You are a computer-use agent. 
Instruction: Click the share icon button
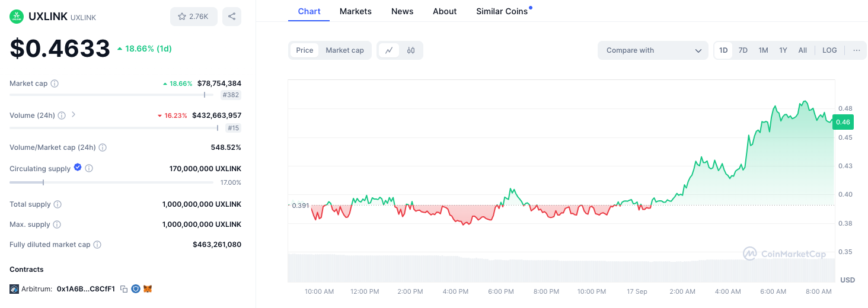coord(232,17)
